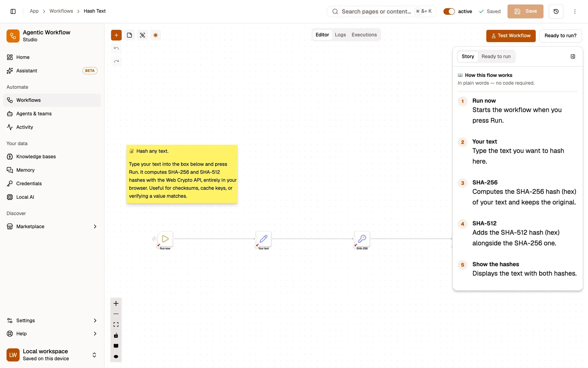The image size is (588, 368).
Task: Select the Ready to run tab in panel
Action: click(x=496, y=57)
